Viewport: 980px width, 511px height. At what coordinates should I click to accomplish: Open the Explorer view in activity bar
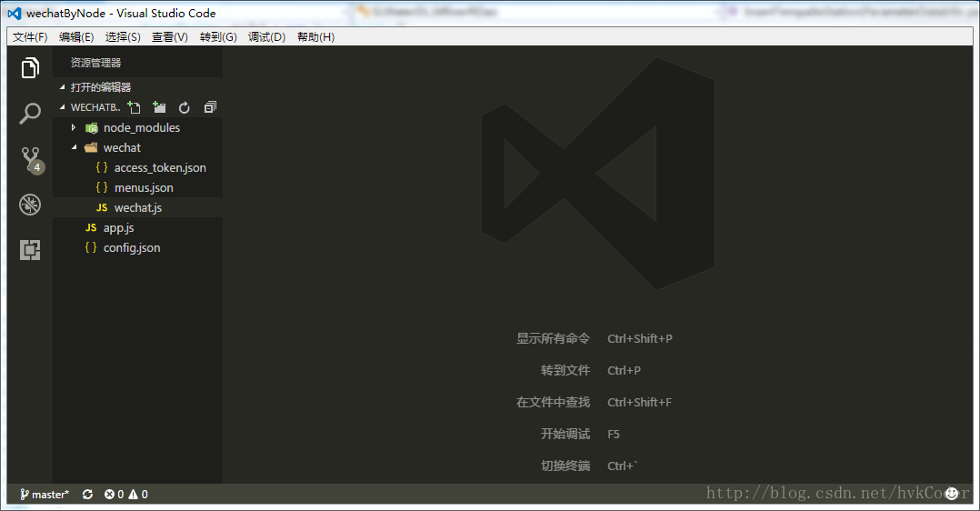click(30, 68)
